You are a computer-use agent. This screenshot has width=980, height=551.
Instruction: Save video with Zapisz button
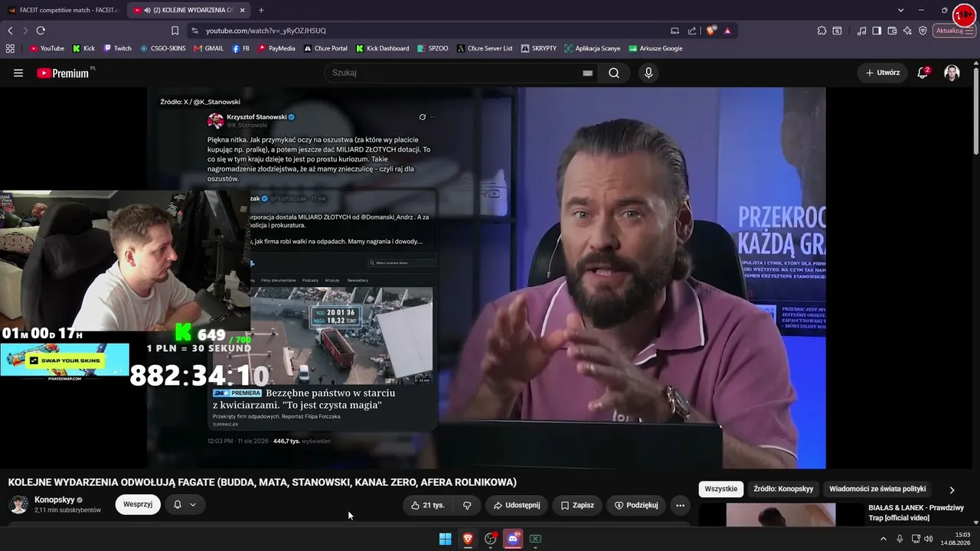click(577, 505)
